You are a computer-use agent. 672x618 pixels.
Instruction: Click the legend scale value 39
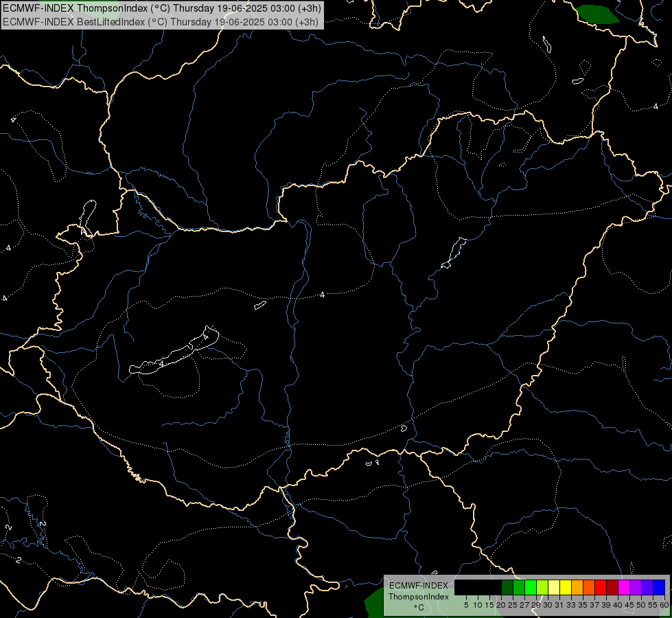click(x=605, y=605)
